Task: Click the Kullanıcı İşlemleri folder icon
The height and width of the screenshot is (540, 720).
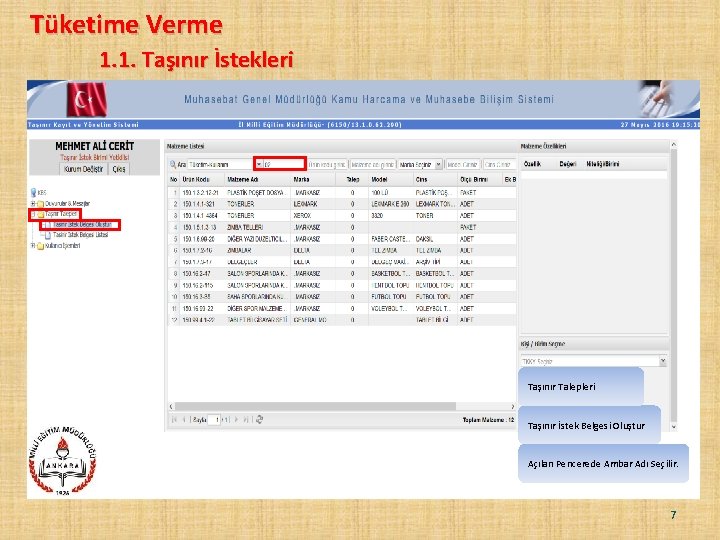Action: [40, 246]
